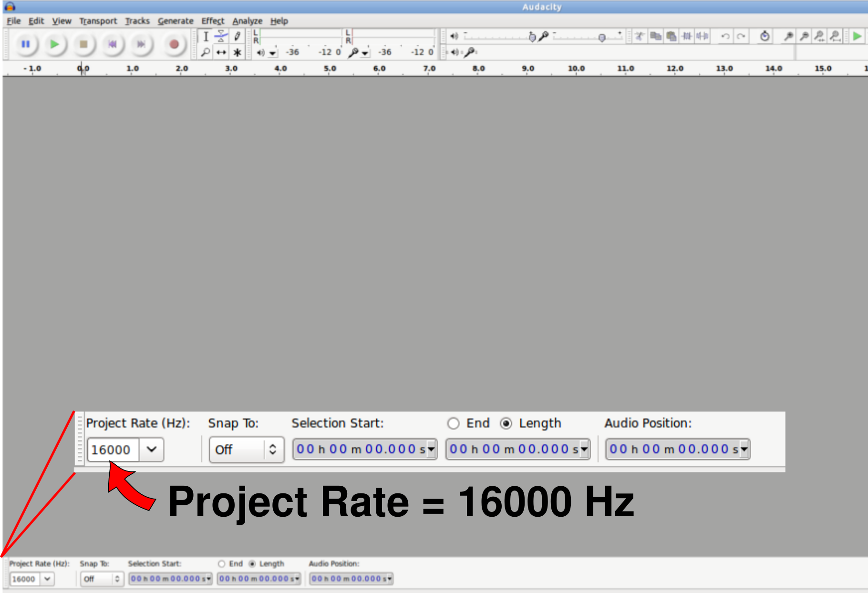
Task: Click the Redo arrow icon
Action: 741,36
